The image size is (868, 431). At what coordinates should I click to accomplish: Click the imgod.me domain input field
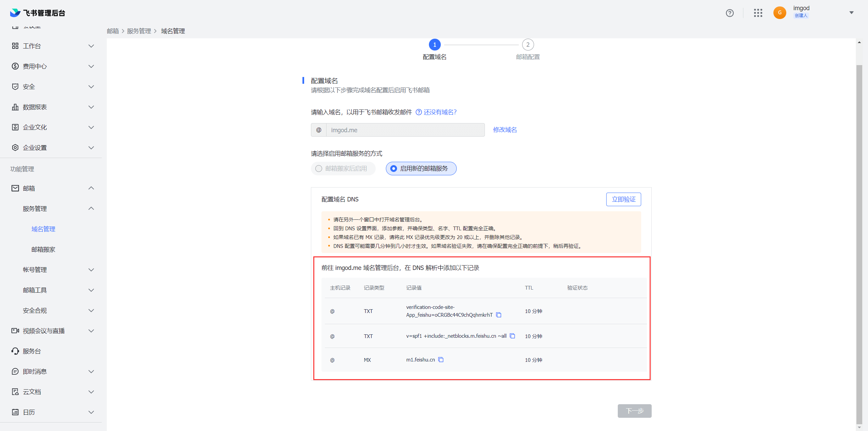[405, 130]
